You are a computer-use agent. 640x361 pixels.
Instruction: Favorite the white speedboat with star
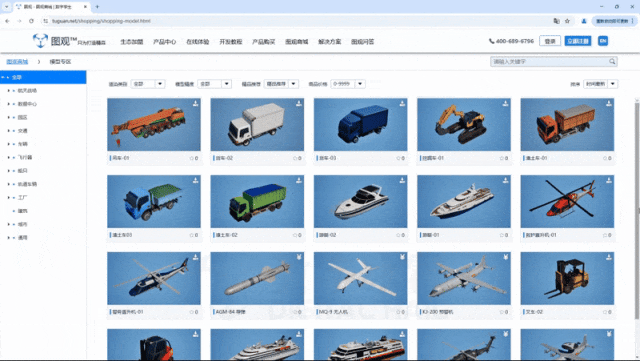tap(398, 235)
